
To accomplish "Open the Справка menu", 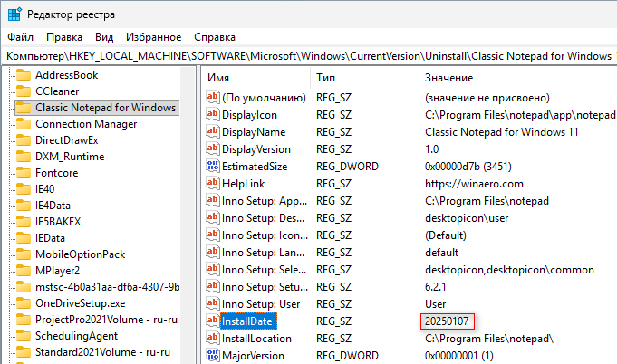I will click(215, 37).
